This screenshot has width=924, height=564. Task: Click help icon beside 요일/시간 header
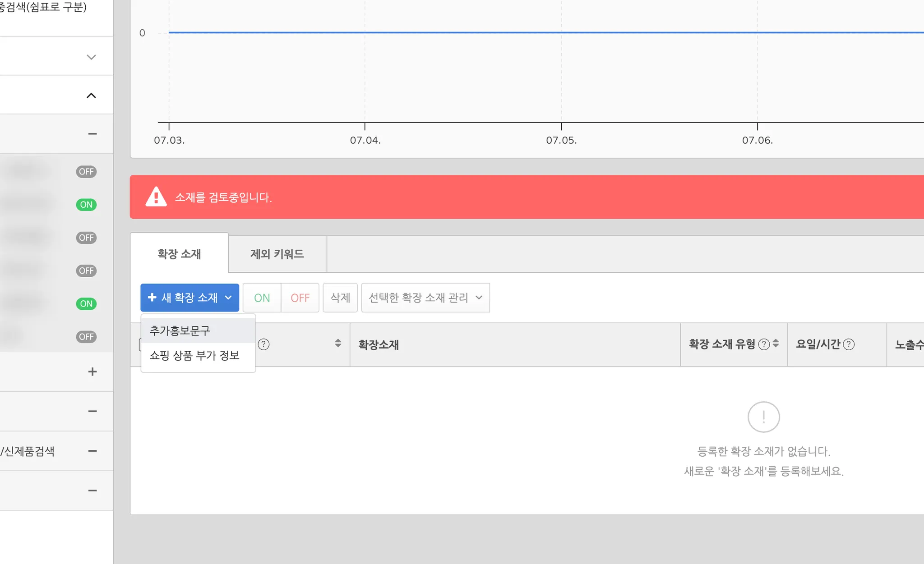point(849,344)
